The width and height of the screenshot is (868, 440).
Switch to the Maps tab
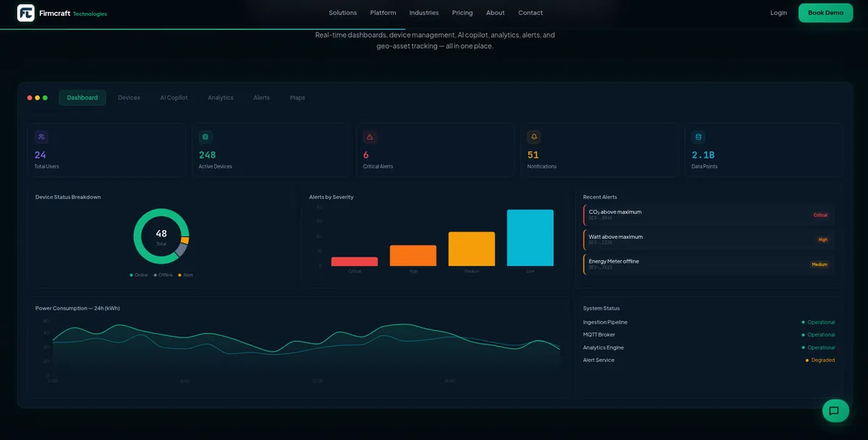click(x=297, y=98)
